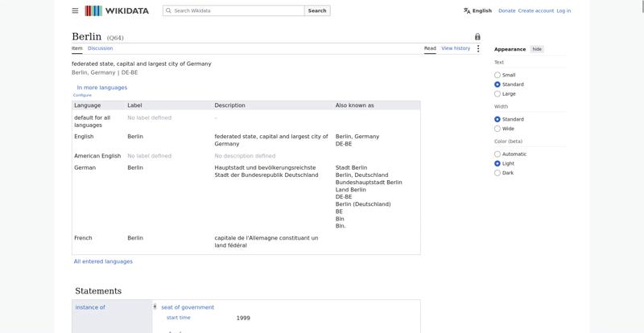
Task: Click the Wikidata logo
Action: (117, 10)
